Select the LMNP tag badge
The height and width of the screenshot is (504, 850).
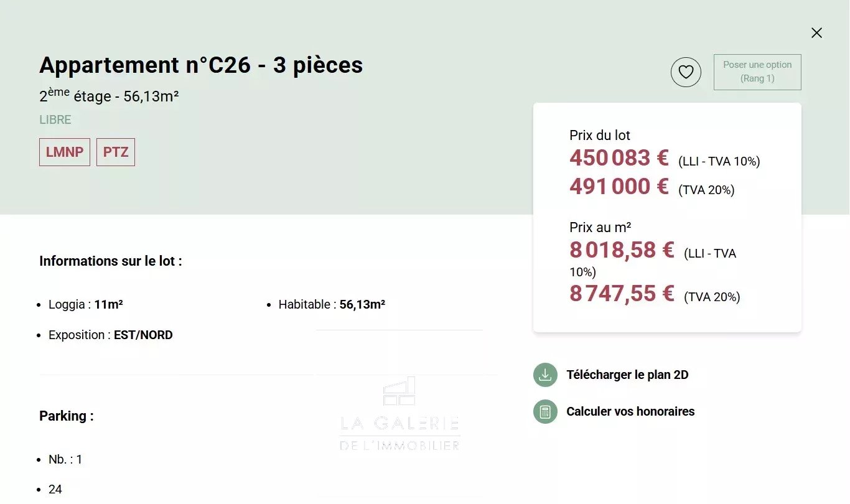point(65,152)
